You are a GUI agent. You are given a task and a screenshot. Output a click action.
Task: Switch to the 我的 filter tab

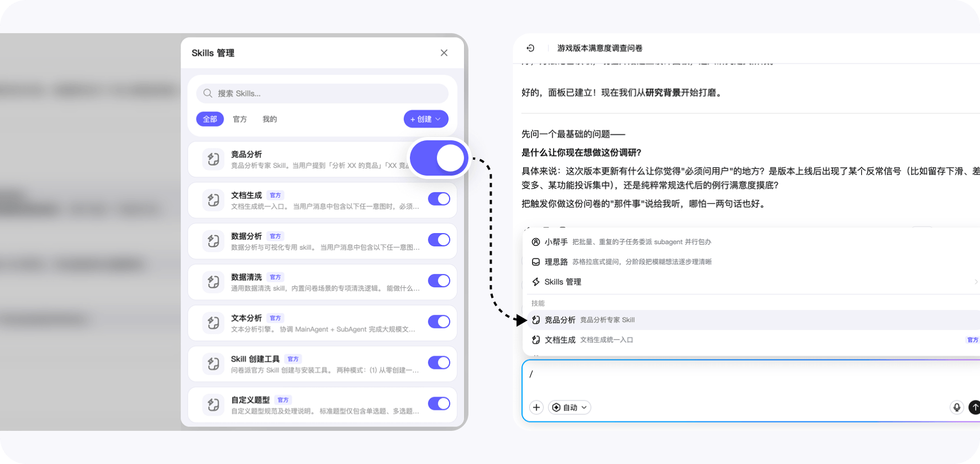tap(270, 119)
